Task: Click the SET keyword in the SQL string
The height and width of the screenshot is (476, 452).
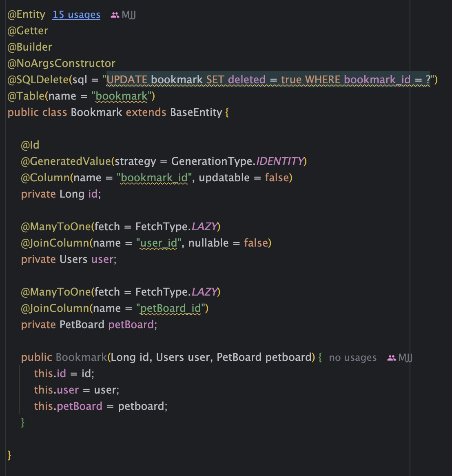Action: (215, 80)
